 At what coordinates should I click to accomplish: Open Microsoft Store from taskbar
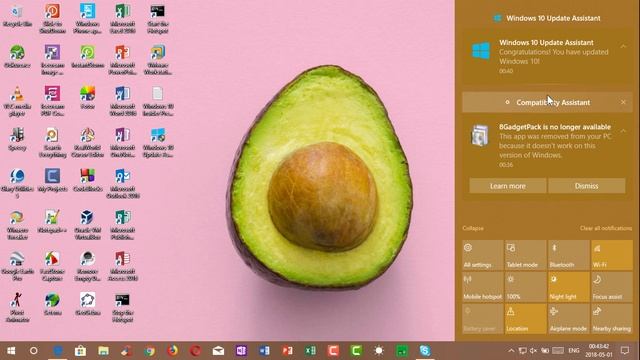coord(80,351)
